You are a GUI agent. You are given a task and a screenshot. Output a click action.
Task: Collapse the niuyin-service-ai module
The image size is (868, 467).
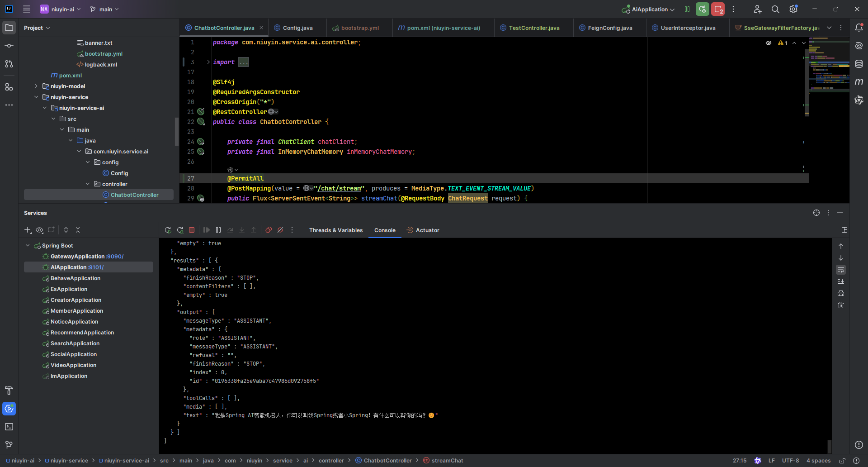(45, 108)
